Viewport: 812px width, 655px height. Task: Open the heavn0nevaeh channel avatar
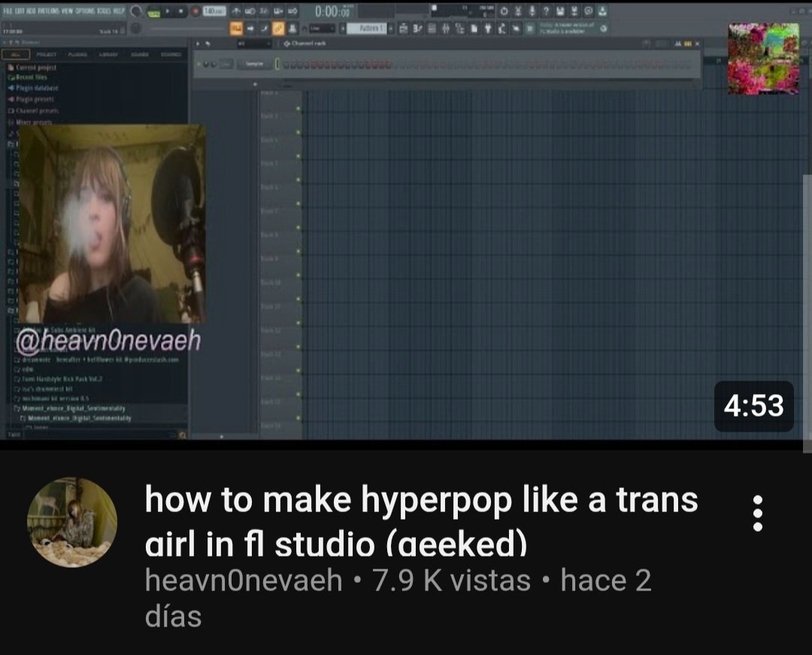click(x=72, y=522)
